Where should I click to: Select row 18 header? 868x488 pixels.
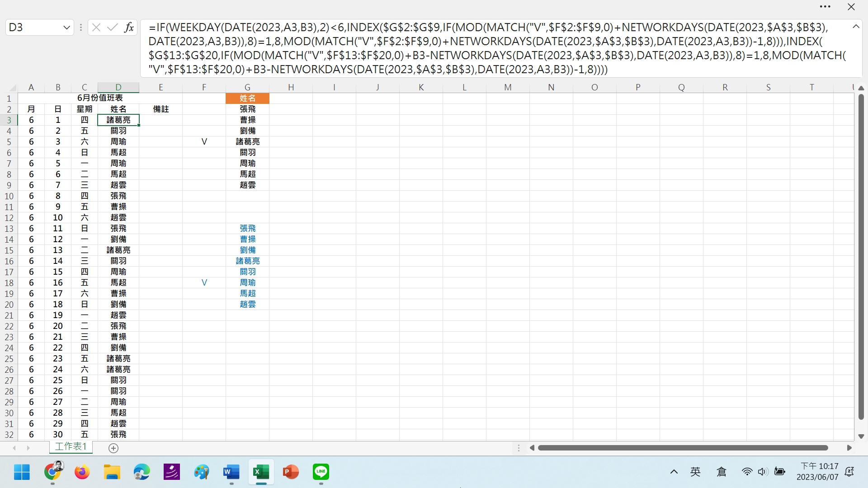(x=9, y=283)
